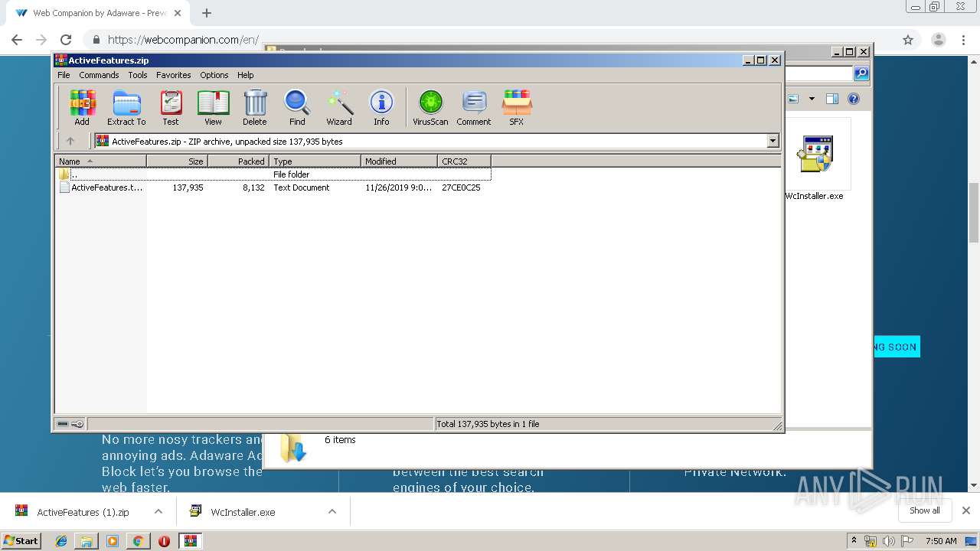Click Show all downloads button
This screenshot has height=551, width=980.
[925, 510]
